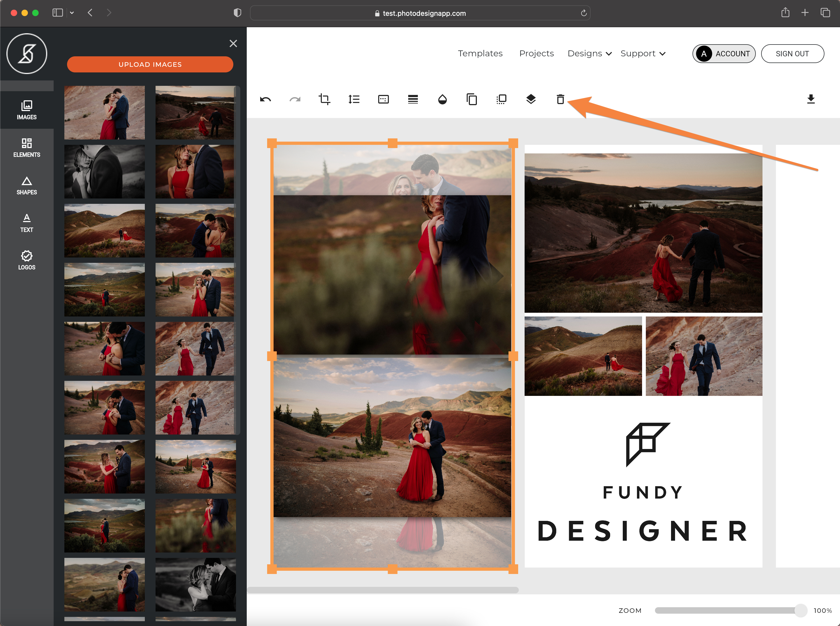Open the layers stack icon

pos(531,99)
